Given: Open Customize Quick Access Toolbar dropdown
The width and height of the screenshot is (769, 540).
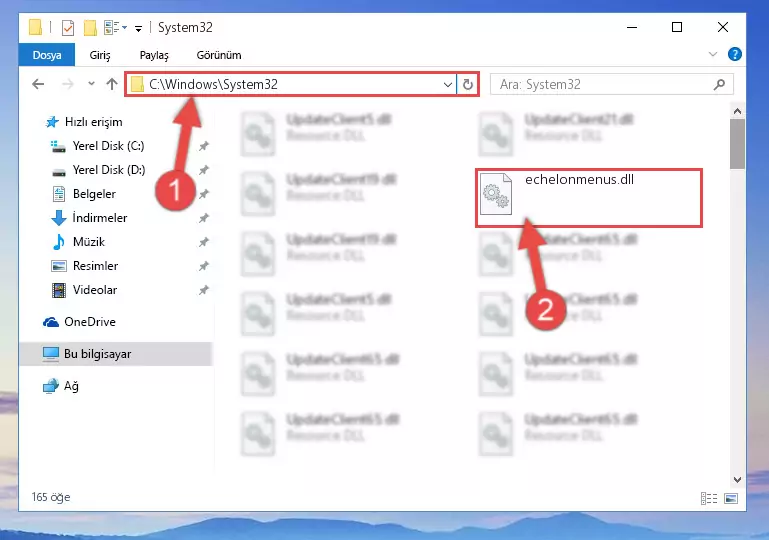Looking at the screenshot, I should click(138, 29).
